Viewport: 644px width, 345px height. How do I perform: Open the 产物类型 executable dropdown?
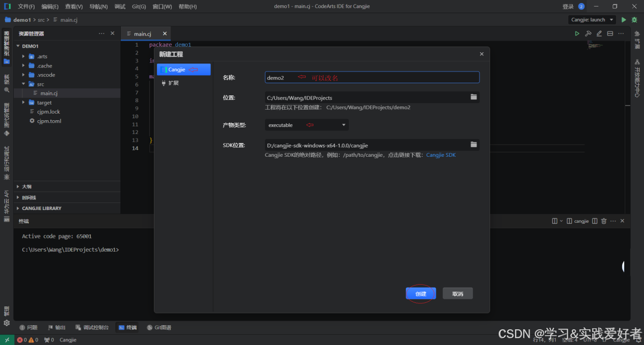[x=307, y=125]
